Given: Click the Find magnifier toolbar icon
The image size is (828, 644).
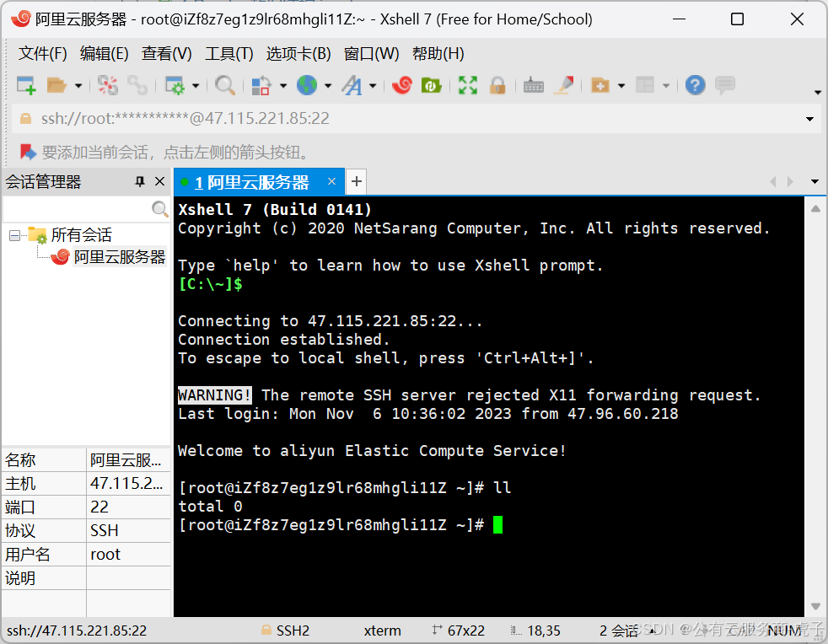Looking at the screenshot, I should pos(225,85).
